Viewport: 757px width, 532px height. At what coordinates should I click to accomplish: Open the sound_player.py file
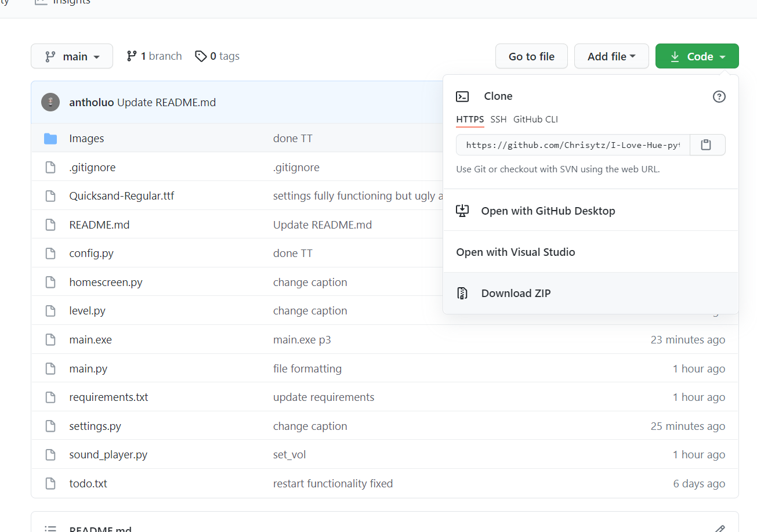(108, 454)
